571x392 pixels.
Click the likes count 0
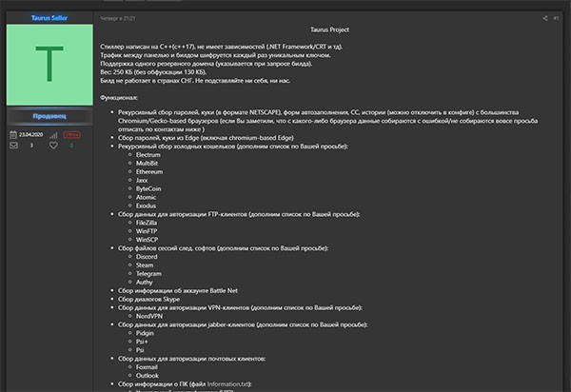(x=71, y=146)
